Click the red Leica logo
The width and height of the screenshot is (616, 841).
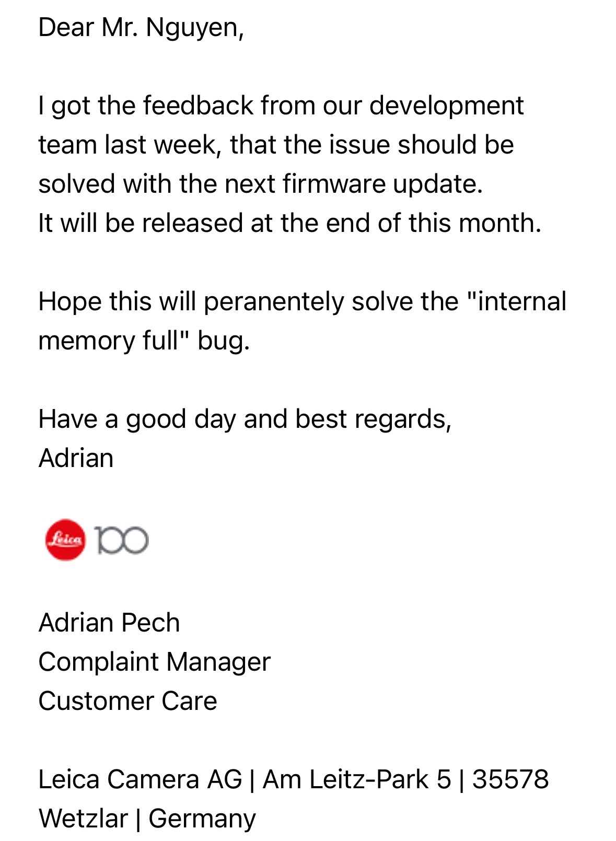pos(65,540)
